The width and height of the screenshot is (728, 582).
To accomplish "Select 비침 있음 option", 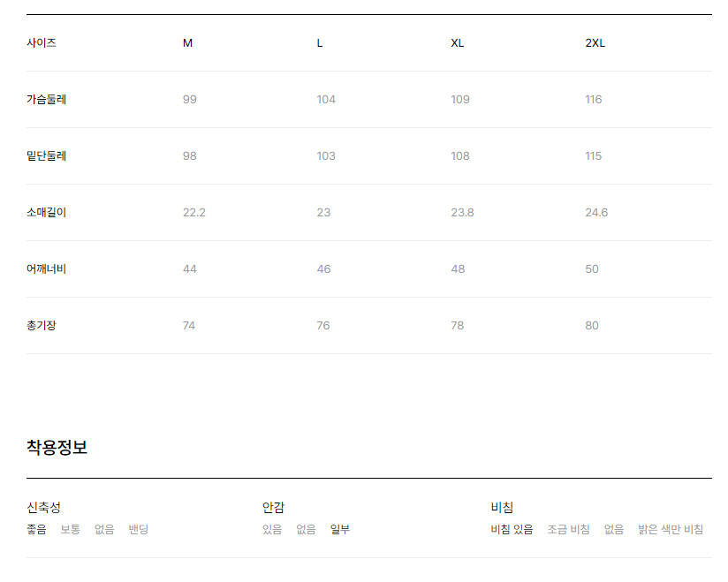I will 512,530.
